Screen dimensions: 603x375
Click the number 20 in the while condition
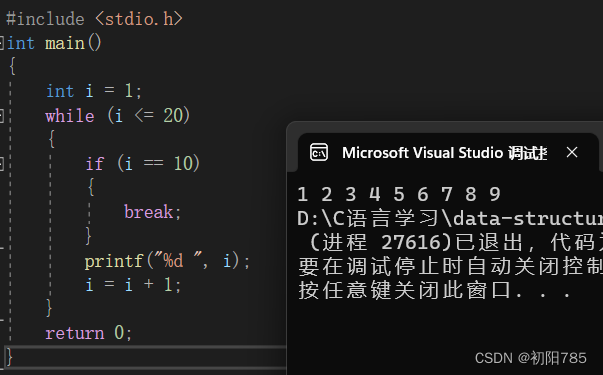click(x=173, y=115)
